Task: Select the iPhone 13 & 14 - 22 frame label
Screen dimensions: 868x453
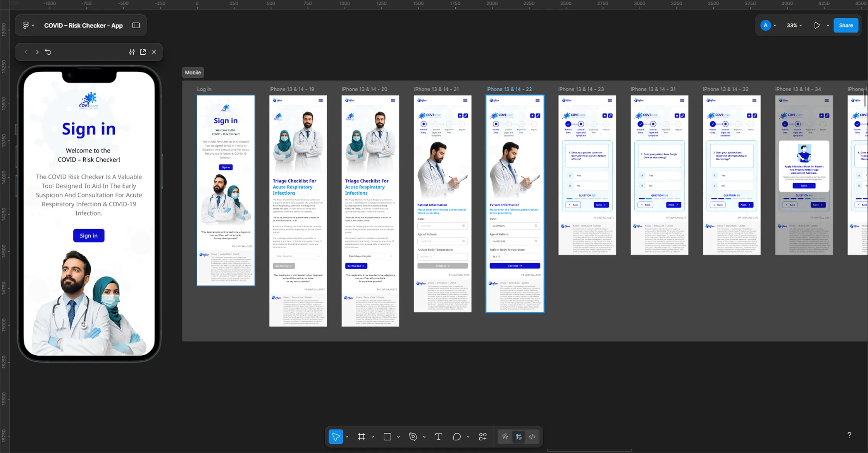Action: (x=509, y=89)
